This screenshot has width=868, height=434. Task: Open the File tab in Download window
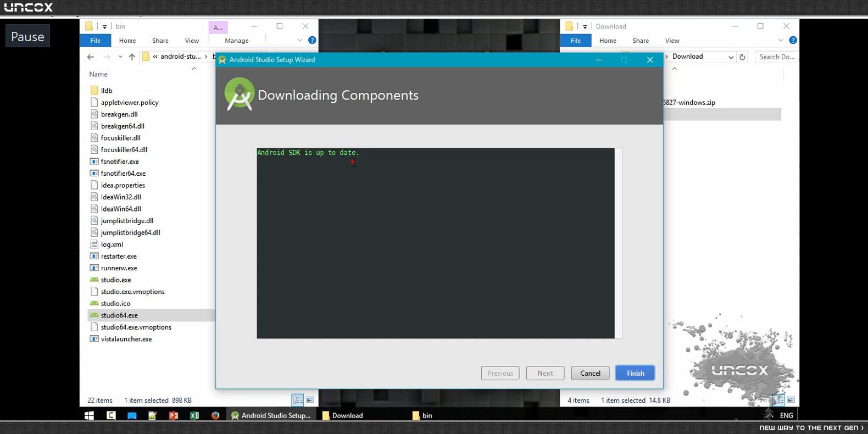click(576, 41)
